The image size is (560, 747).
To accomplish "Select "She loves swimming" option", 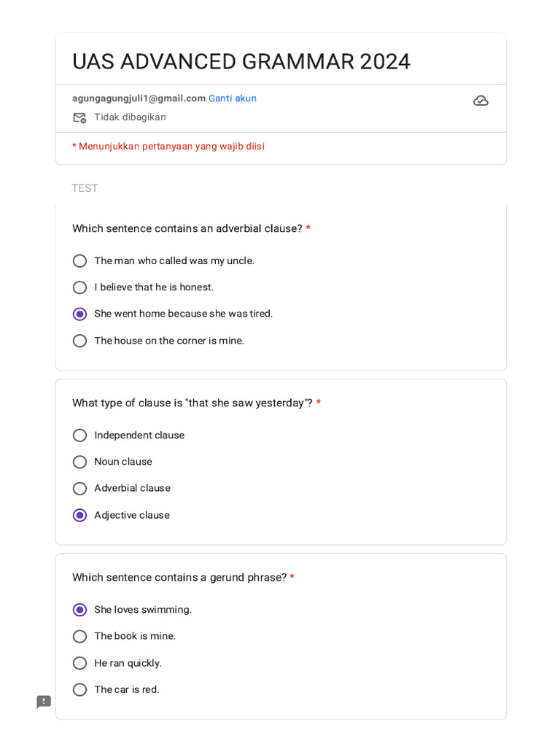I will (x=80, y=610).
